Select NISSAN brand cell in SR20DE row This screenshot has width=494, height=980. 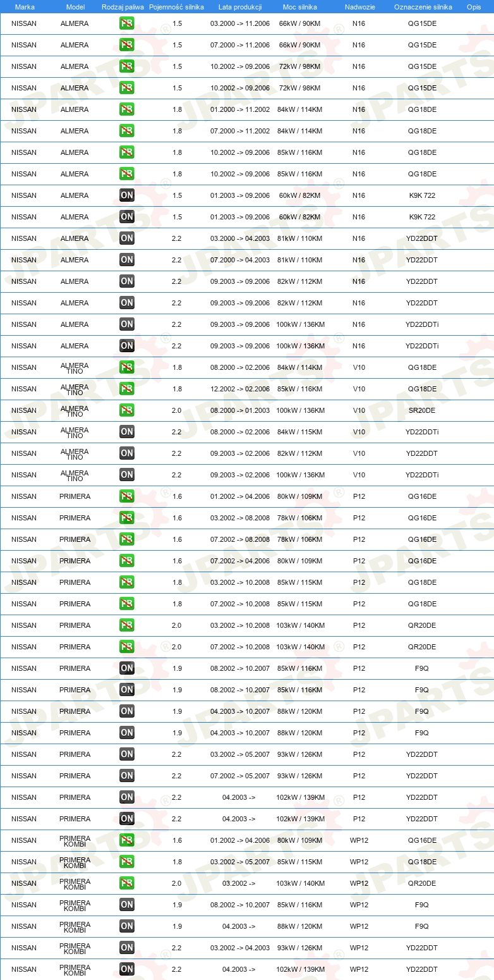(x=24, y=410)
